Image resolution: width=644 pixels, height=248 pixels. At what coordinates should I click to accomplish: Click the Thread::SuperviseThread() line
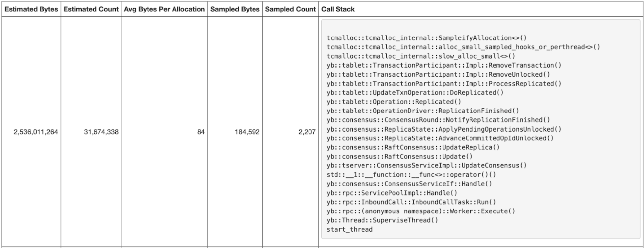pyautogui.click(x=382, y=220)
